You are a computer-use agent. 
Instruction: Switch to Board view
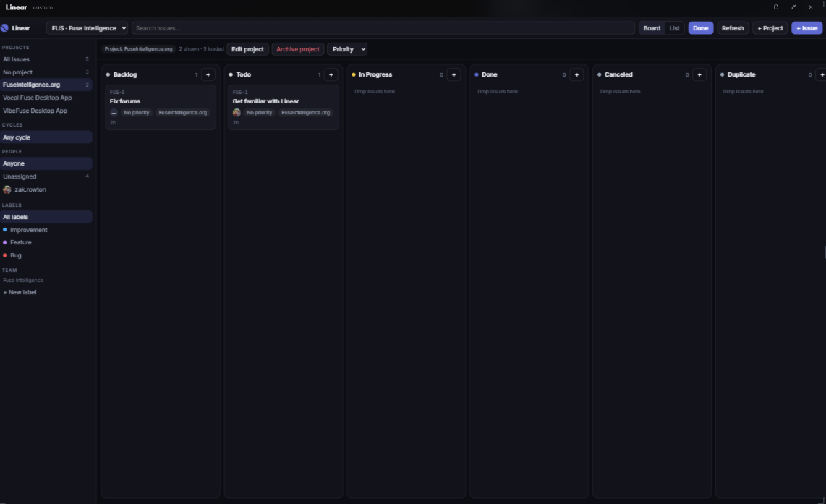tap(652, 28)
